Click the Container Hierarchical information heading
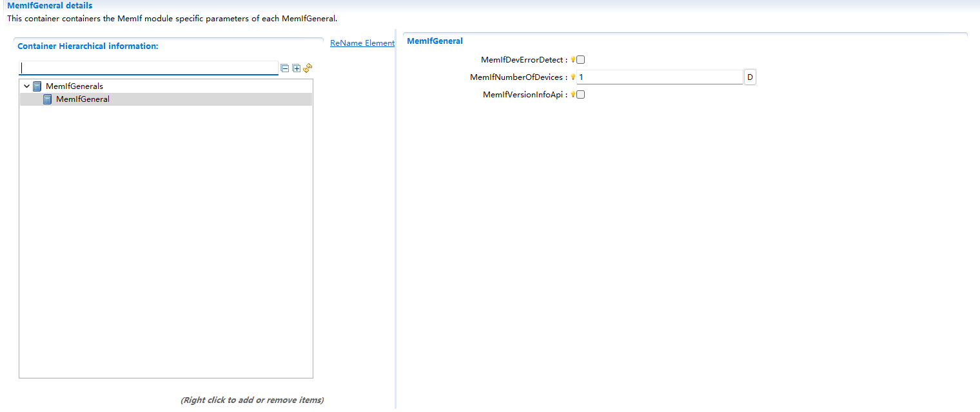The width and height of the screenshot is (980, 412). [x=86, y=46]
